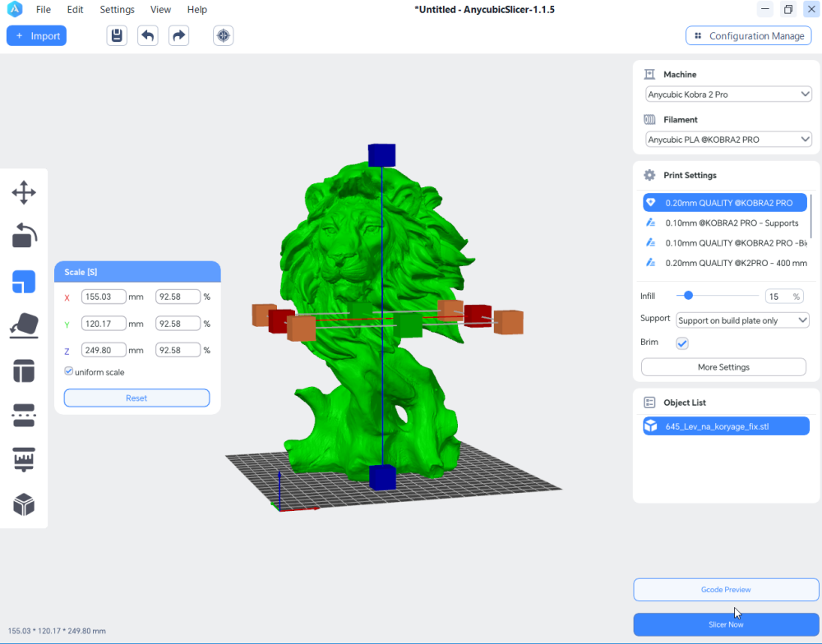Viewport: 822px width, 644px height.
Task: Click the edit icon for 0.20mm QUALITY @K2PRO - 400 mm
Action: click(650, 263)
